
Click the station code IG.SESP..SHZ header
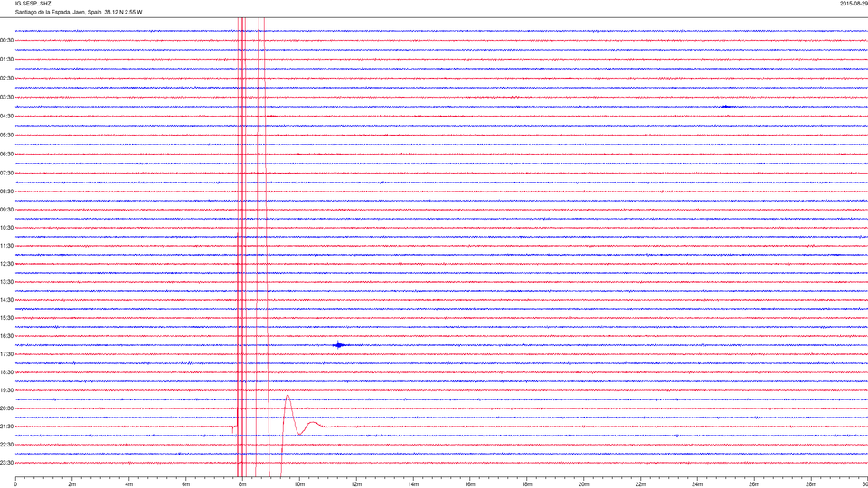click(33, 4)
